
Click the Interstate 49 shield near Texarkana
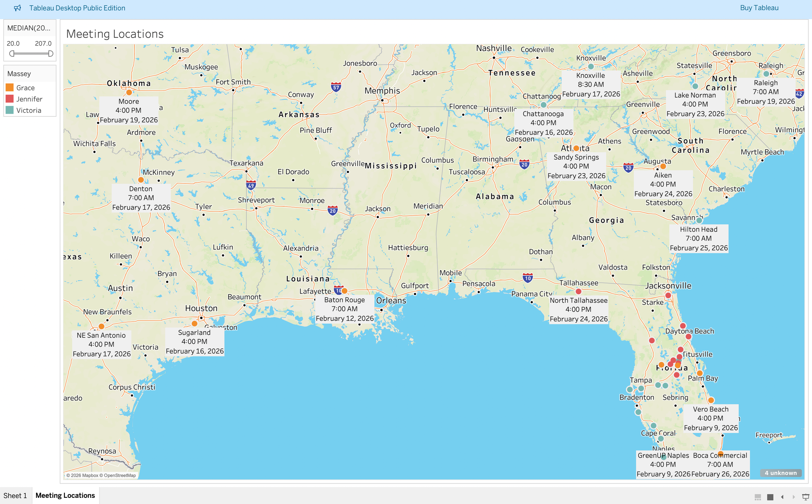[251, 185]
